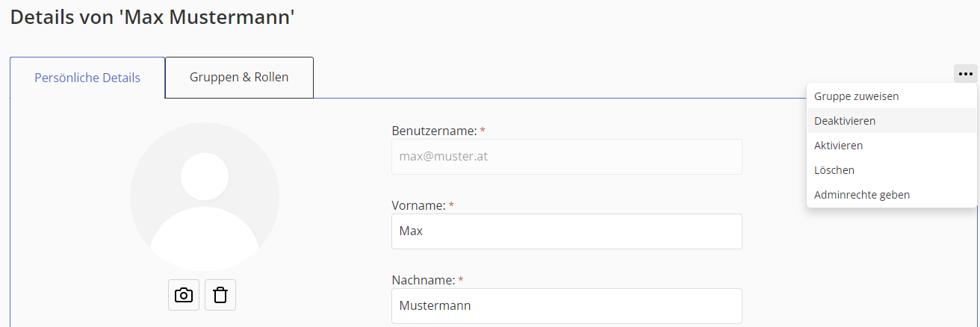Click the Vorname field label
The height and width of the screenshot is (327, 980).
[418, 205]
